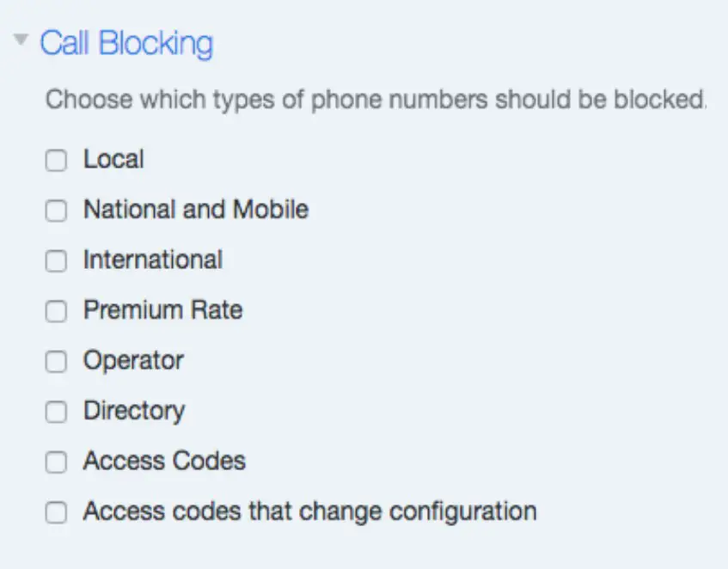728x569 pixels.
Task: Enable blocking for Operator checkbox
Action: [x=56, y=362]
